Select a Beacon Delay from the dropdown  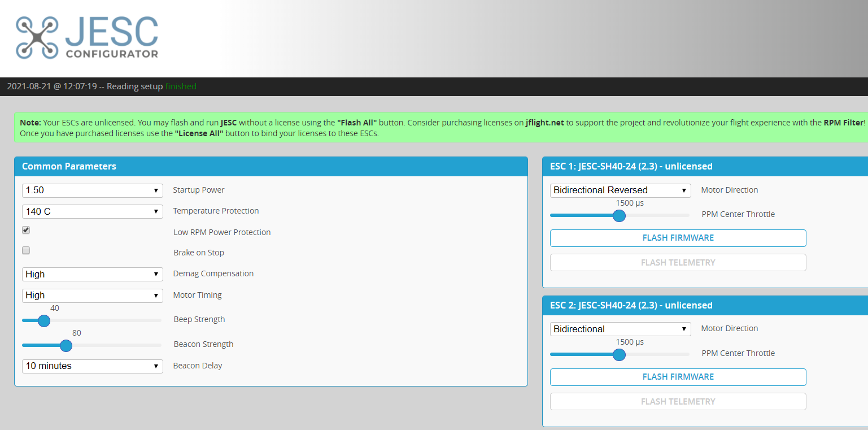[93, 366]
